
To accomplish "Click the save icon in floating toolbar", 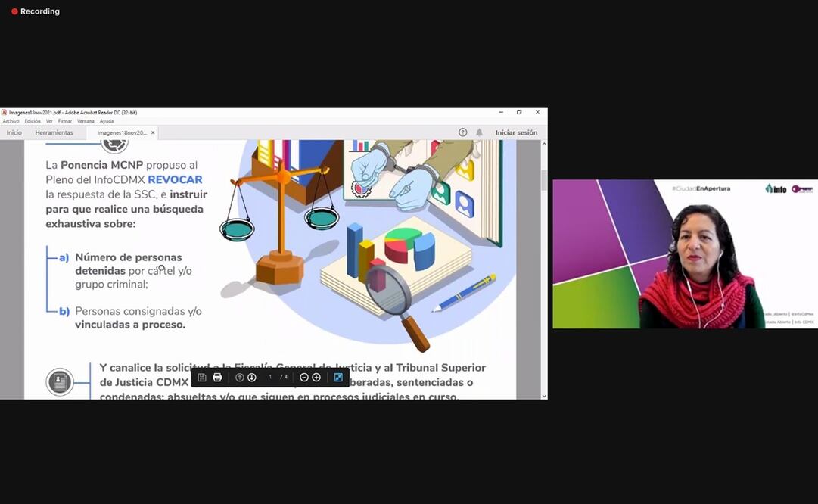I will click(202, 377).
